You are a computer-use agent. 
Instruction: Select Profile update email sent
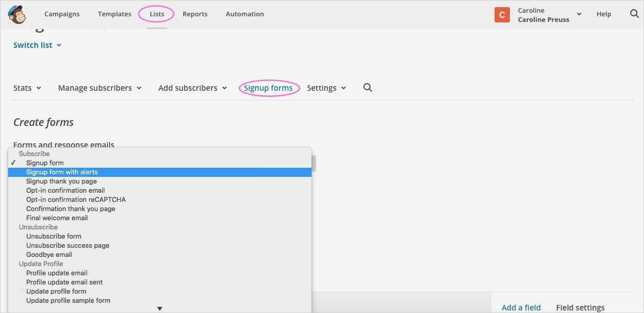click(x=160, y=282)
